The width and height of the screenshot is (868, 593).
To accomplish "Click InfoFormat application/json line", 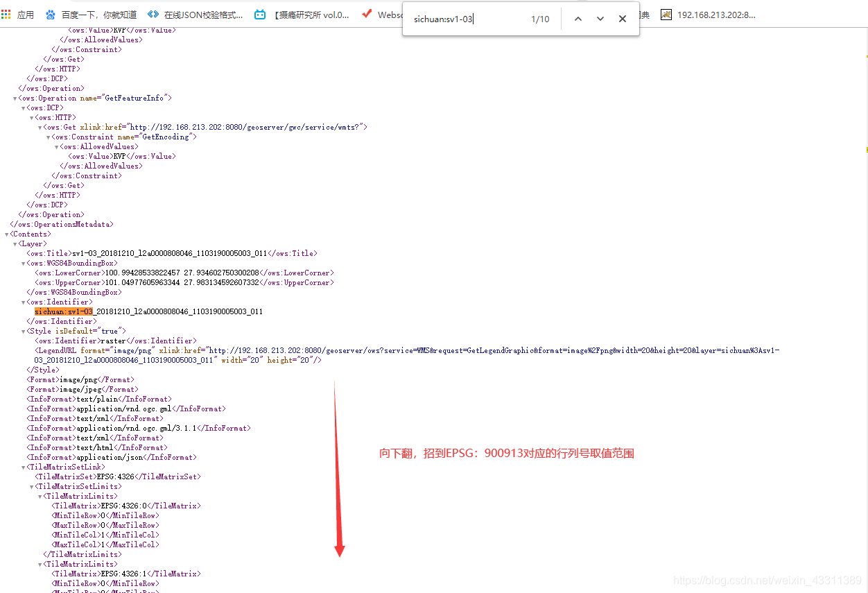I will [112, 458].
